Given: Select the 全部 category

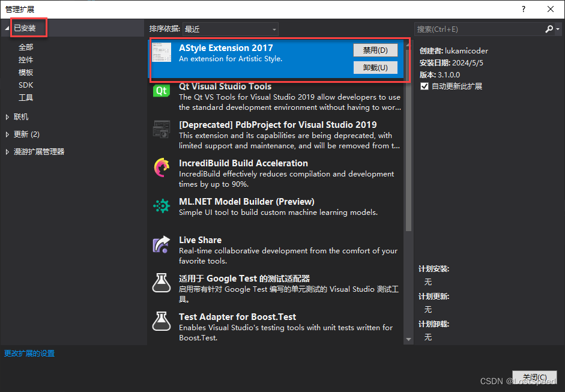Looking at the screenshot, I should [26, 47].
